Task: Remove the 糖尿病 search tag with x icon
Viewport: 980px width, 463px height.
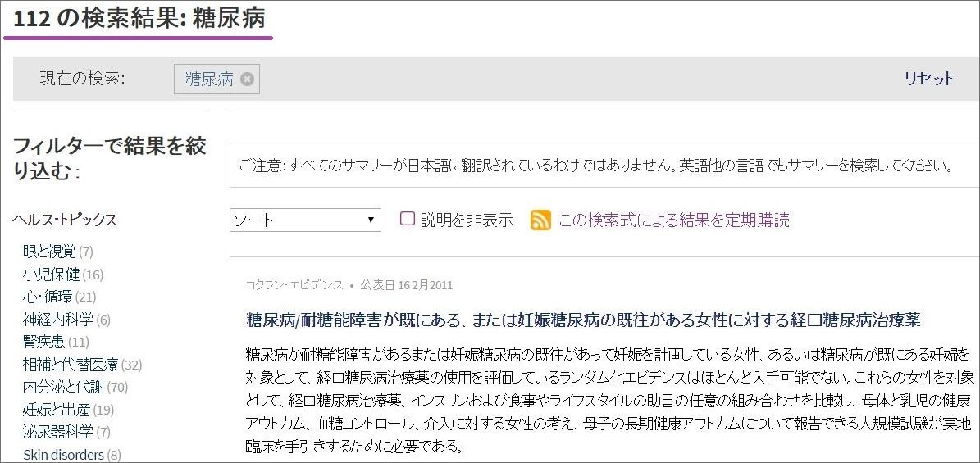Action: pyautogui.click(x=247, y=79)
